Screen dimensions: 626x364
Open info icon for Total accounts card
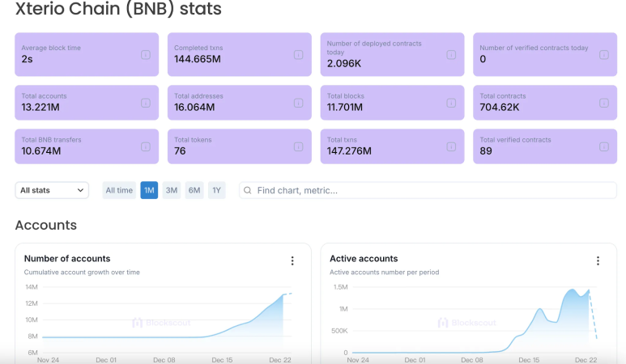pyautogui.click(x=146, y=103)
